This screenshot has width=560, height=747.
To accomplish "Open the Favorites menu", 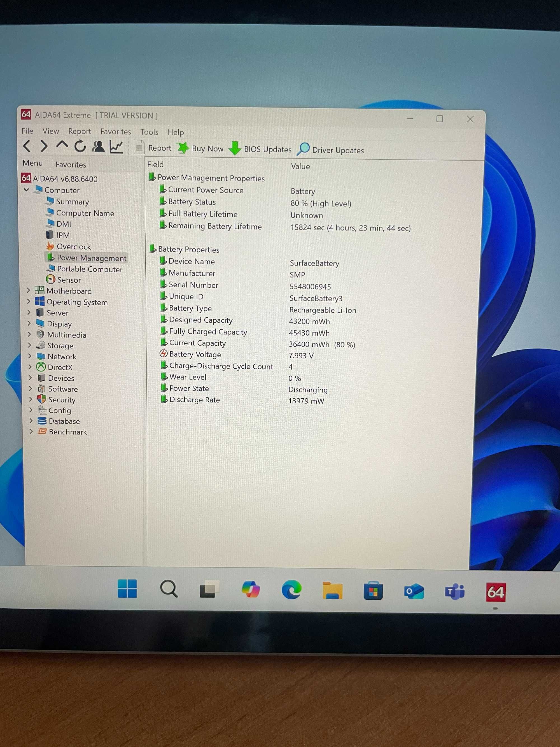I will tap(115, 132).
